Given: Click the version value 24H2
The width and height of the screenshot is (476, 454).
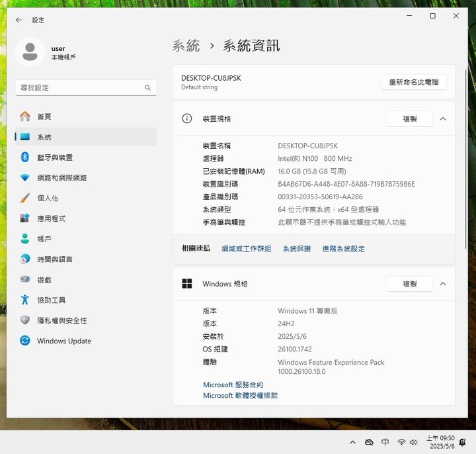Looking at the screenshot, I should pos(286,324).
